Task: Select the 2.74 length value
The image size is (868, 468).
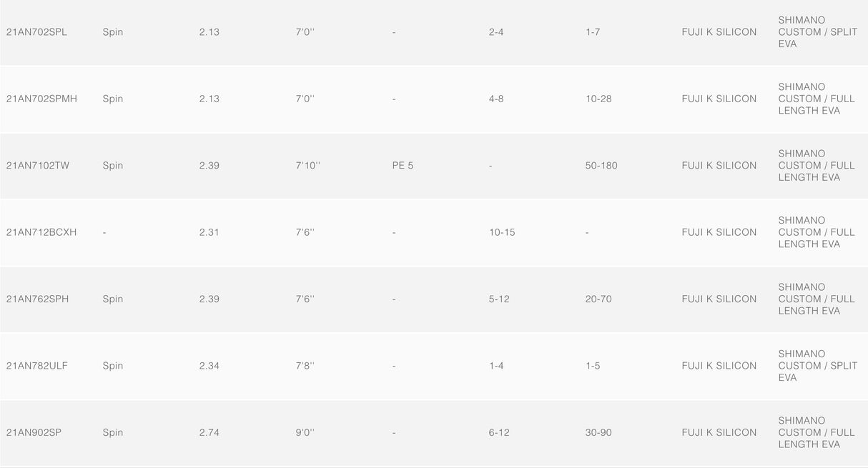Action: 209,432
